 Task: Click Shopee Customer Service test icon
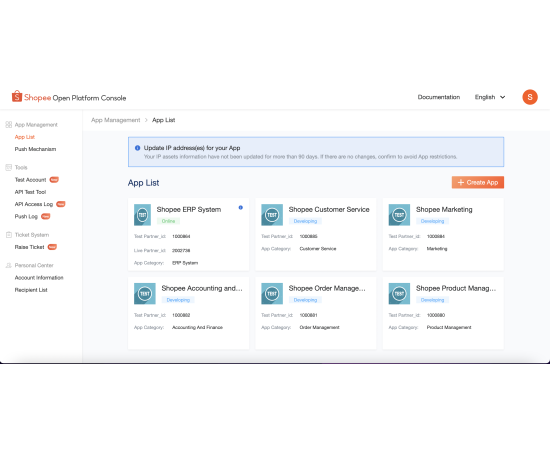(x=272, y=215)
